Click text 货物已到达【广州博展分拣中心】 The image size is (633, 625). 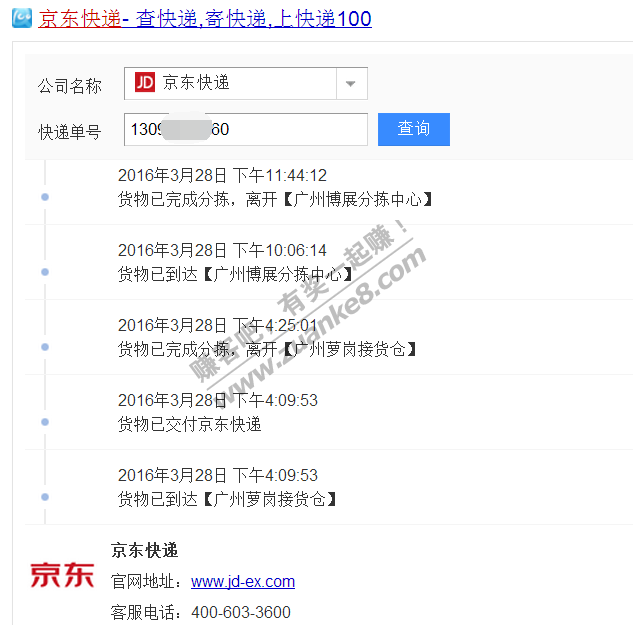[x=235, y=275]
